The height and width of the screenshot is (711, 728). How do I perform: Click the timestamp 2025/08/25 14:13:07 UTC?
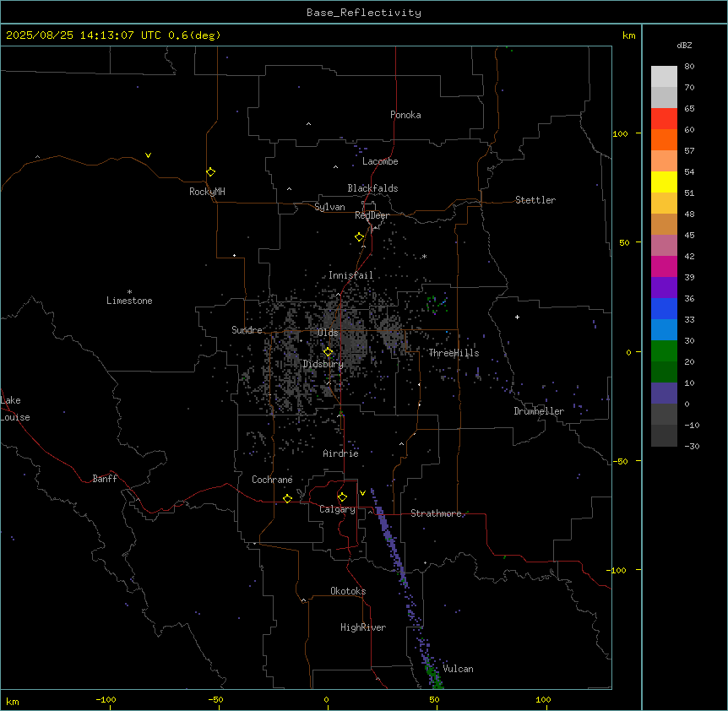(x=83, y=35)
